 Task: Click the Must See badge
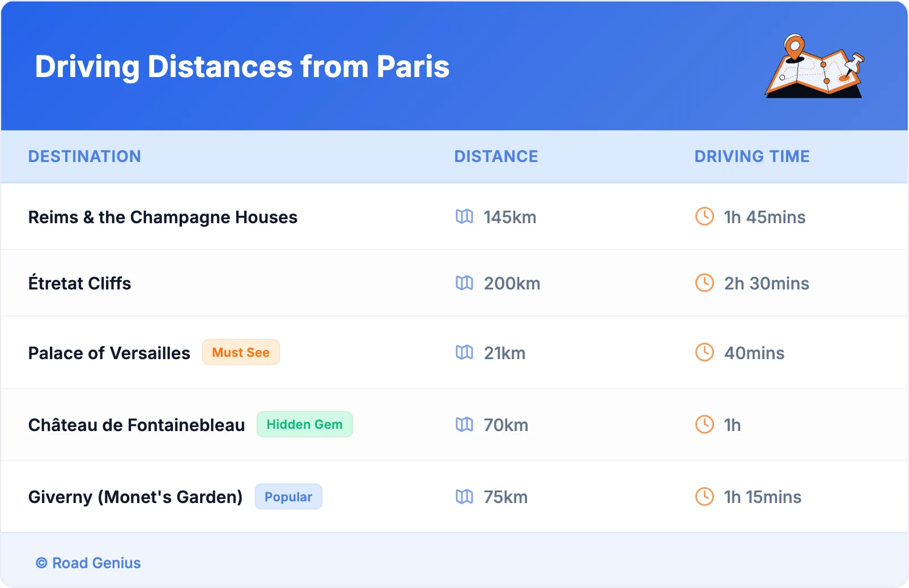(x=241, y=352)
